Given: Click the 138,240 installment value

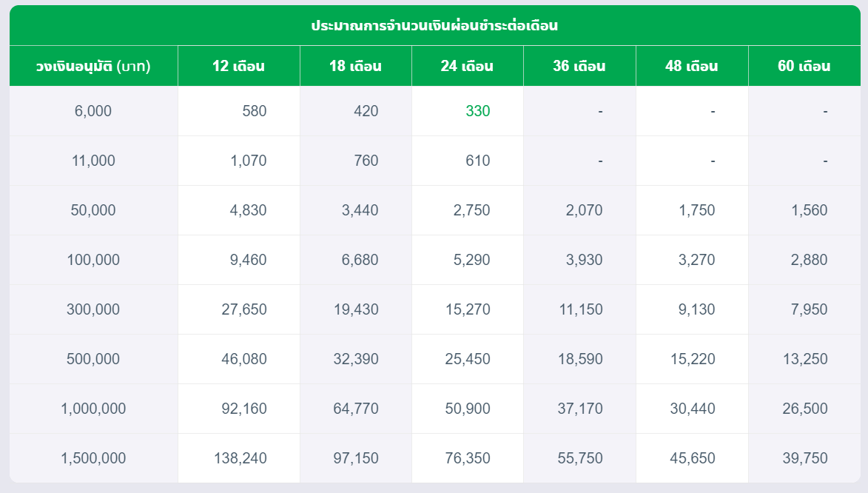Looking at the screenshot, I should (240, 458).
